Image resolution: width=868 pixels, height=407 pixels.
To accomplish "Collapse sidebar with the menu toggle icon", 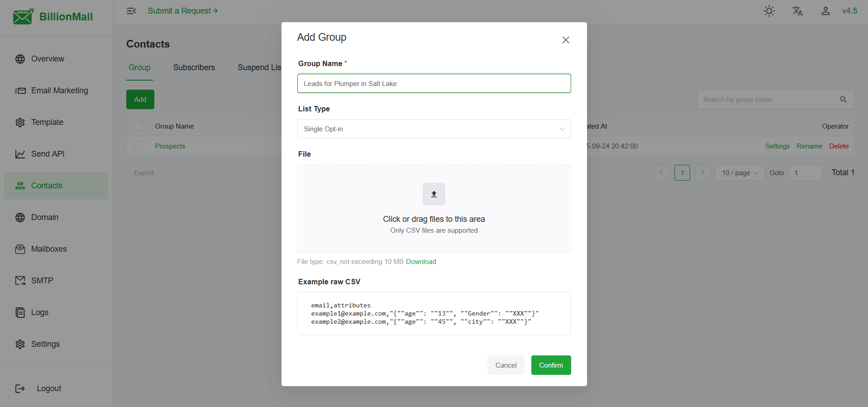I will pyautogui.click(x=131, y=11).
